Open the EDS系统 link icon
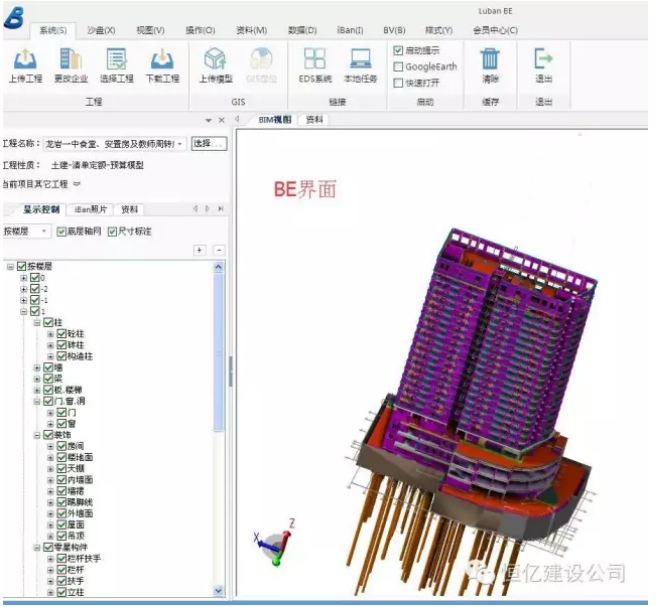This screenshot has height=607, width=656. (315, 59)
